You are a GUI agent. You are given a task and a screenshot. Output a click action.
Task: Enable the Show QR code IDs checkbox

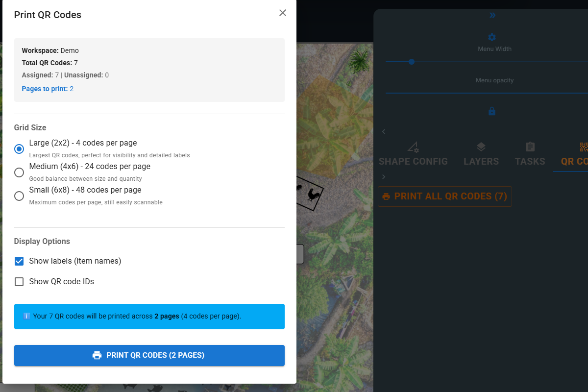(19, 281)
